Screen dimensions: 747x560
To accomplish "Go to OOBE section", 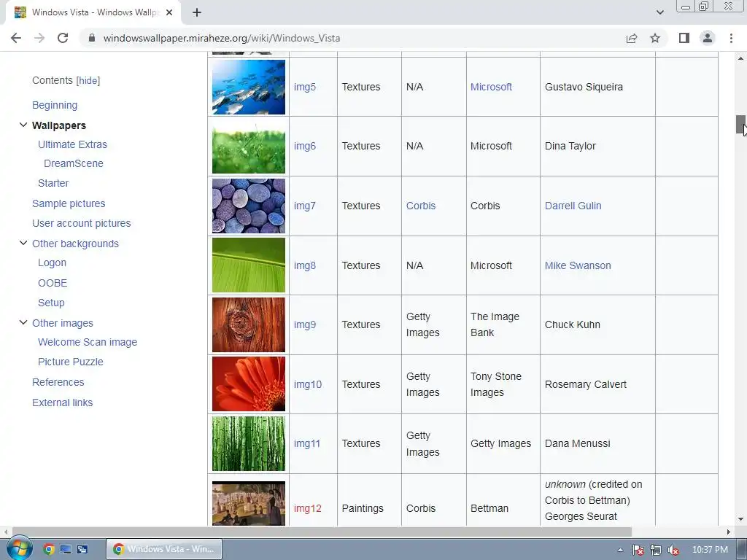I will click(x=53, y=284).
